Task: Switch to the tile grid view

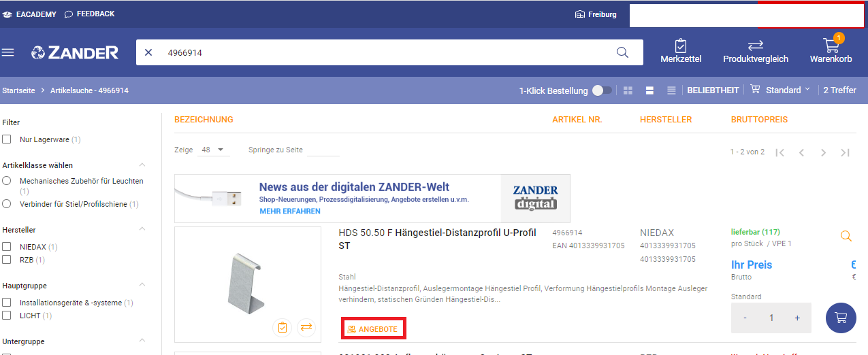Action: click(x=628, y=90)
